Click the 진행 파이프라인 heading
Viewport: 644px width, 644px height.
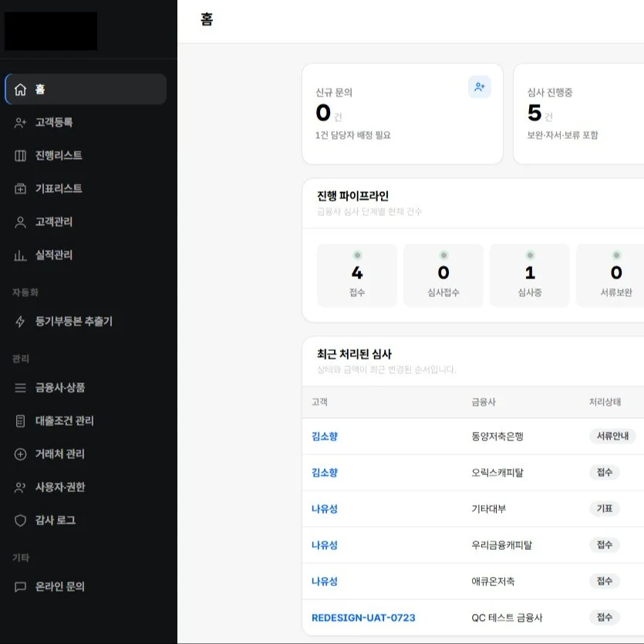pyautogui.click(x=352, y=196)
